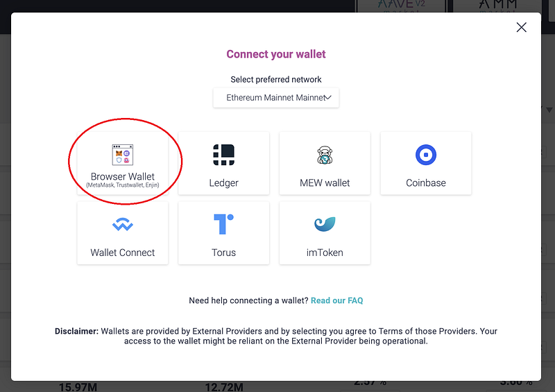Screen dimensions: 555x392
Task: Click the imToken wave icon
Action: tap(325, 224)
